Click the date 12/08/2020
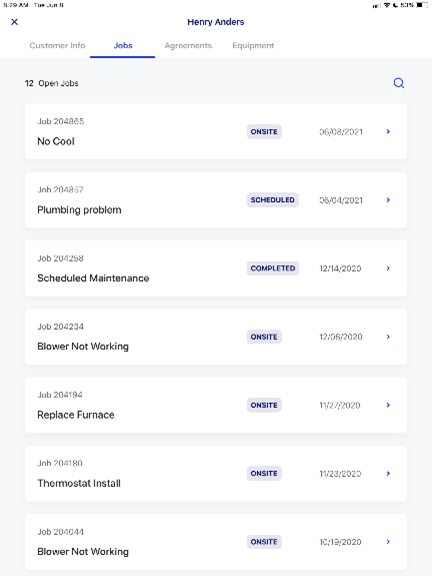432x576 pixels. coord(341,337)
